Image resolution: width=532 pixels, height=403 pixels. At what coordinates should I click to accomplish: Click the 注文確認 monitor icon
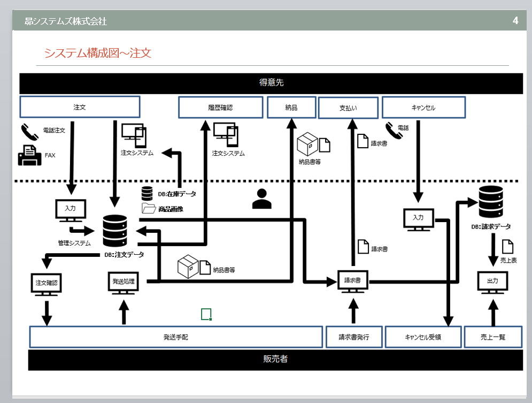click(46, 284)
